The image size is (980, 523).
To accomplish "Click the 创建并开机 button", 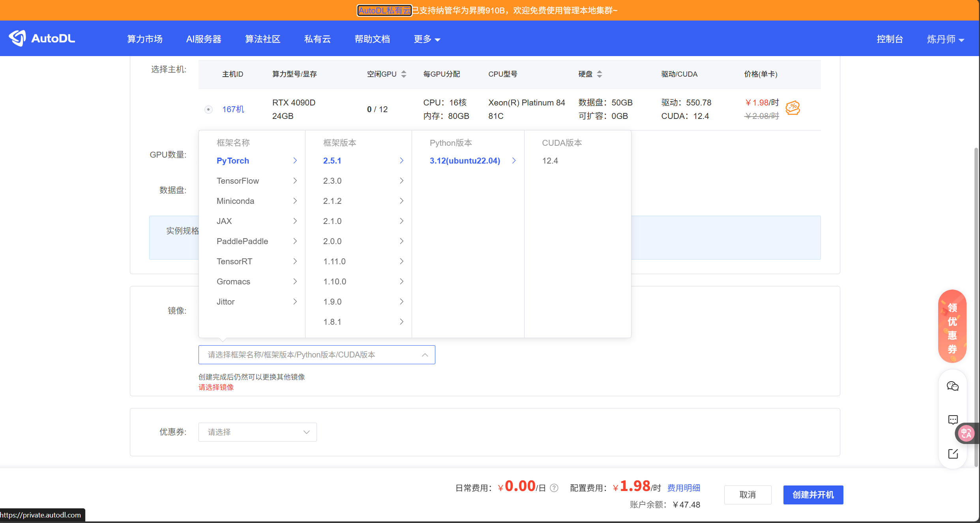I will click(813, 495).
